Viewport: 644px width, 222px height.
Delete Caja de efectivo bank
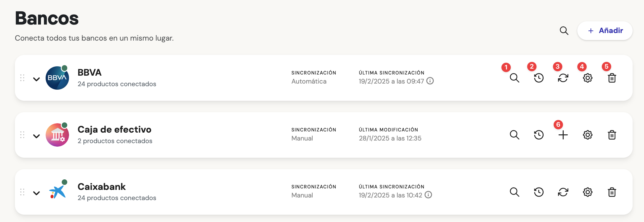pos(612,135)
